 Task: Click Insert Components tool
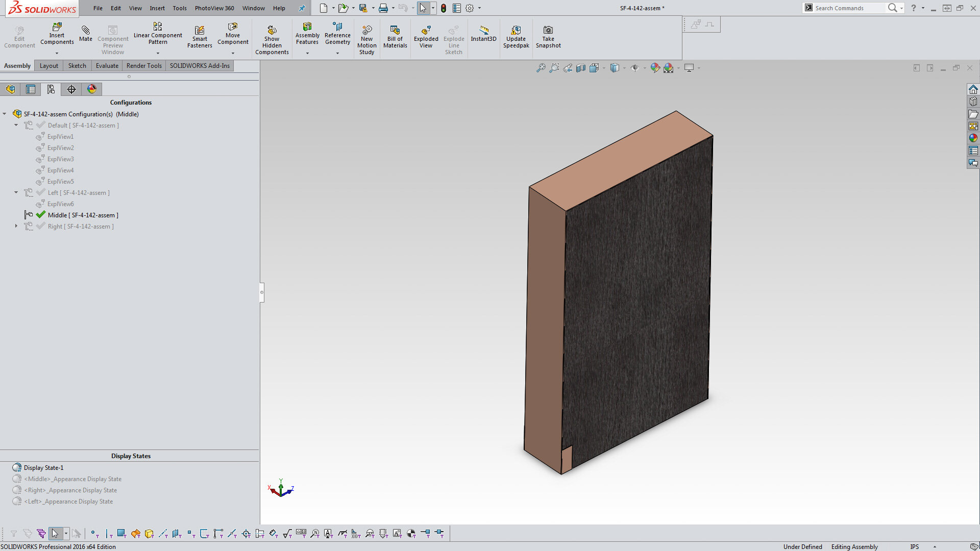coord(57,34)
